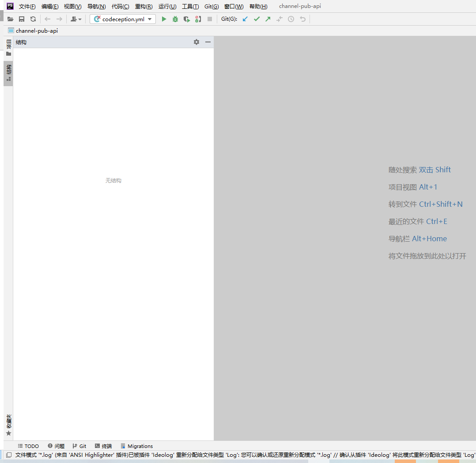The height and width of the screenshot is (463, 476).
Task: Click the open folder icon
Action: (x=10, y=19)
